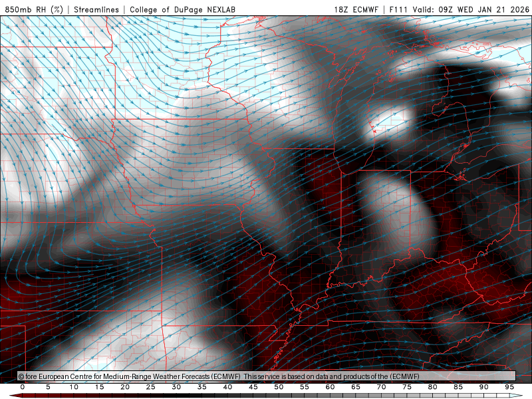Click the 45 value on the RH scale

(253, 387)
